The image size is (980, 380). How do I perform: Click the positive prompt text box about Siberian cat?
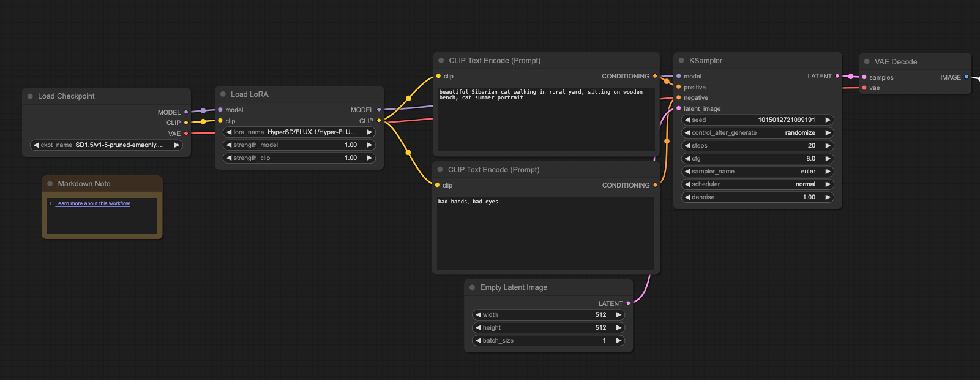pyautogui.click(x=546, y=120)
